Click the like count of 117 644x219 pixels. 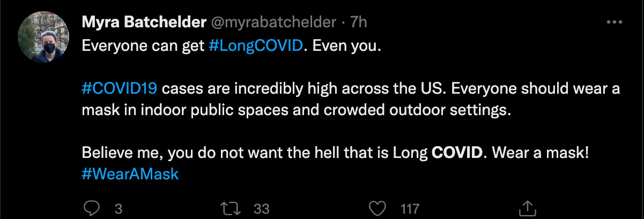pyautogui.click(x=410, y=208)
